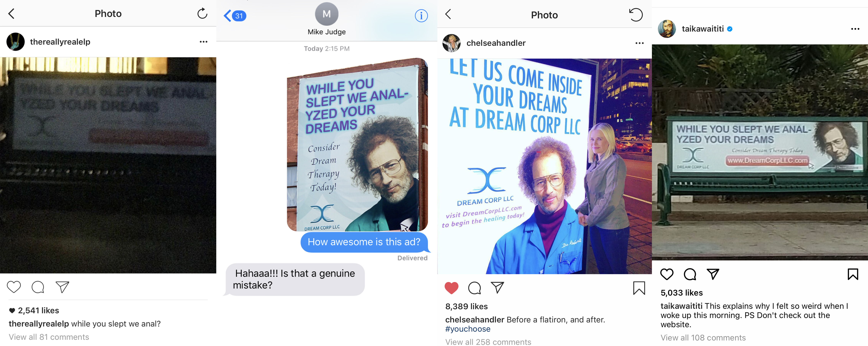The image size is (868, 346).
Task: Like the thereallyrealelp post
Action: [14, 287]
